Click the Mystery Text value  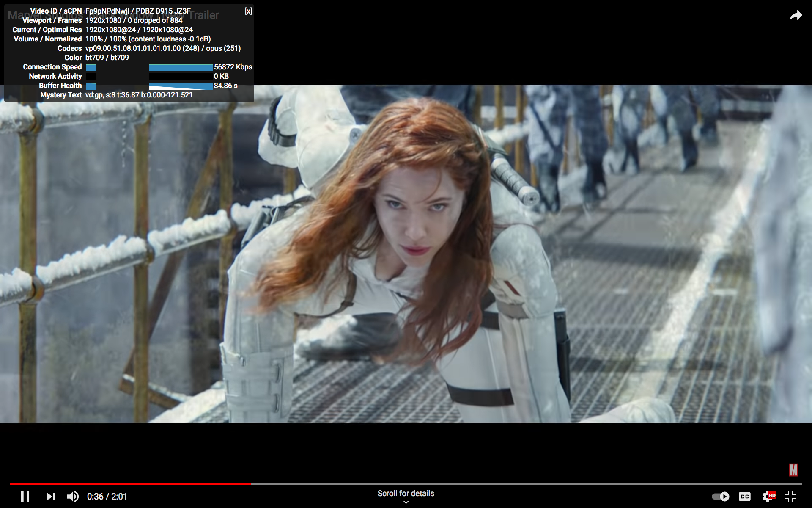point(139,95)
